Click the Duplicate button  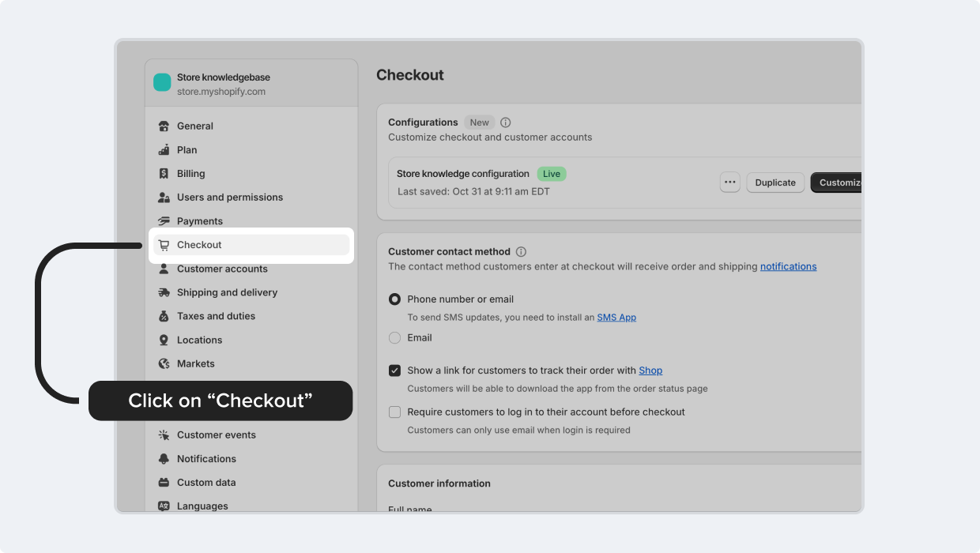[775, 182]
